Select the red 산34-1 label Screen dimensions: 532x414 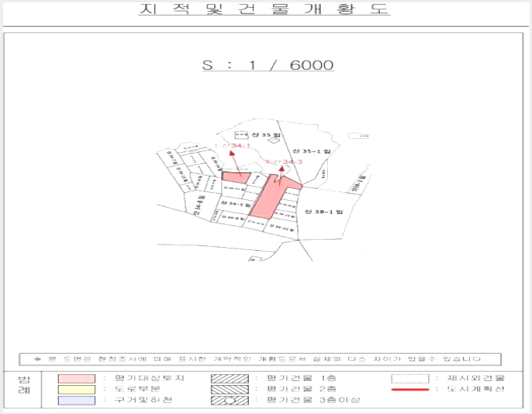pyautogui.click(x=235, y=146)
